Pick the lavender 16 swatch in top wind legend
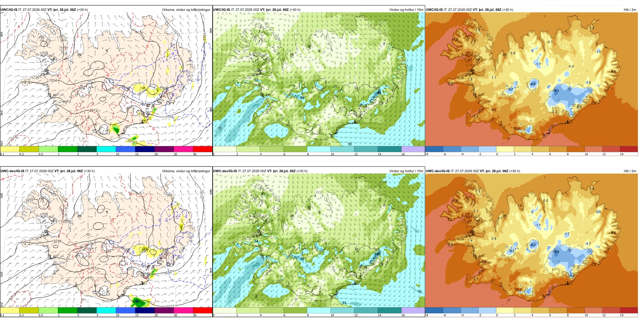This screenshot has height=322, width=644. pyautogui.click(x=413, y=149)
